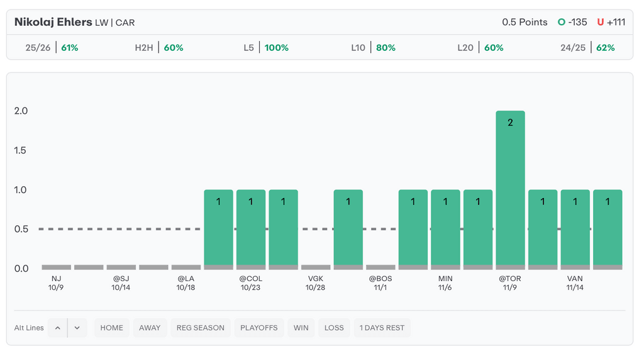Click the red Under U icon

coord(600,22)
